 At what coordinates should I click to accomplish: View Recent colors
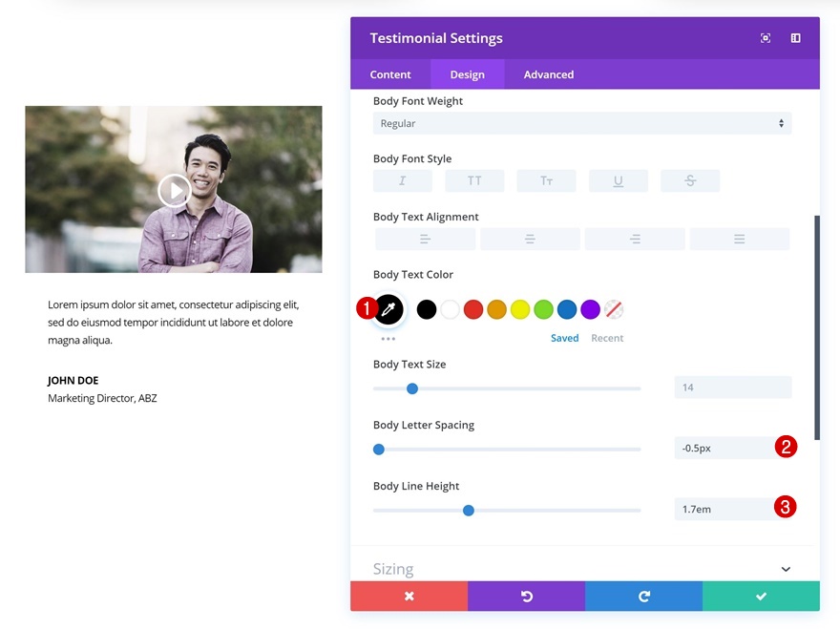607,337
